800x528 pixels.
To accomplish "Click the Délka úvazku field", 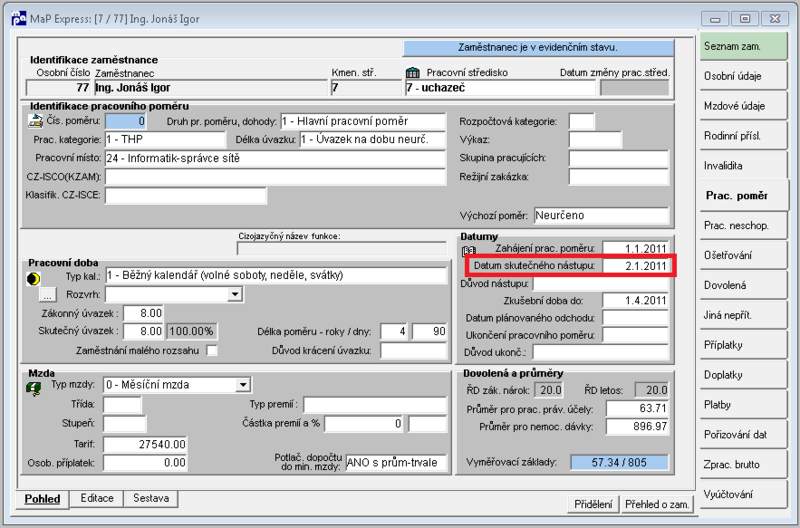I will (372, 139).
